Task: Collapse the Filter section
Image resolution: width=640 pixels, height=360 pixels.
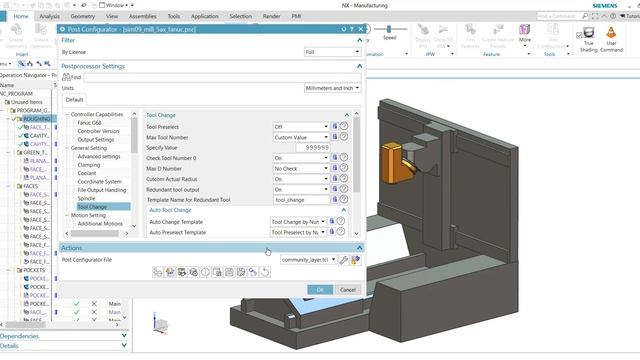Action: coord(360,40)
